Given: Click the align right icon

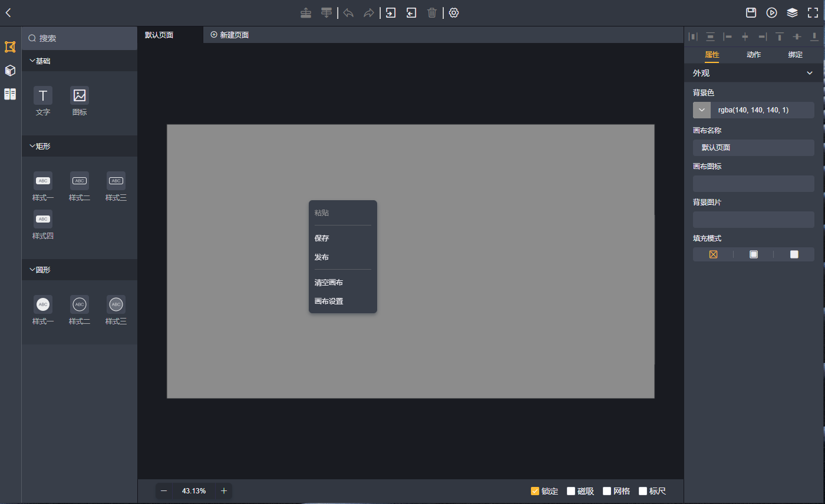Looking at the screenshot, I should coord(763,37).
